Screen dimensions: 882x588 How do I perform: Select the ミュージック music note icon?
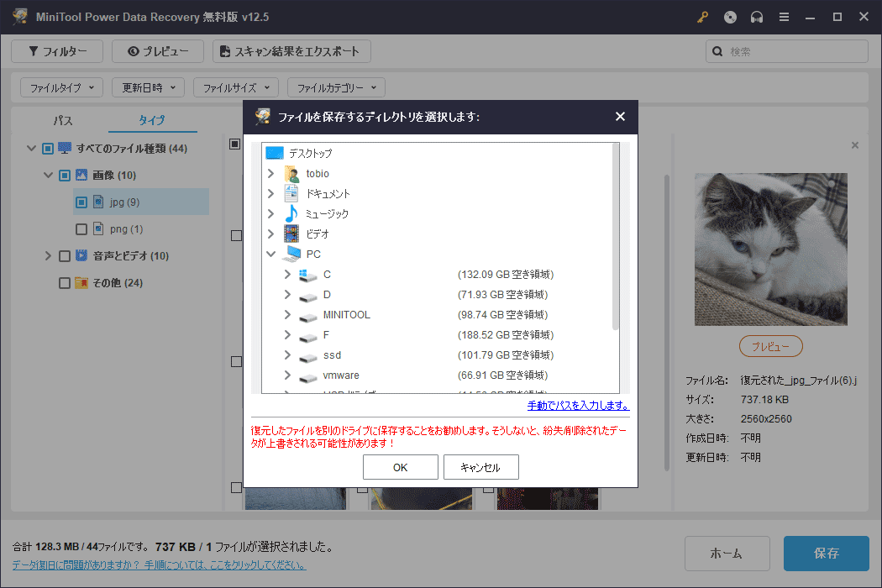[x=291, y=214]
